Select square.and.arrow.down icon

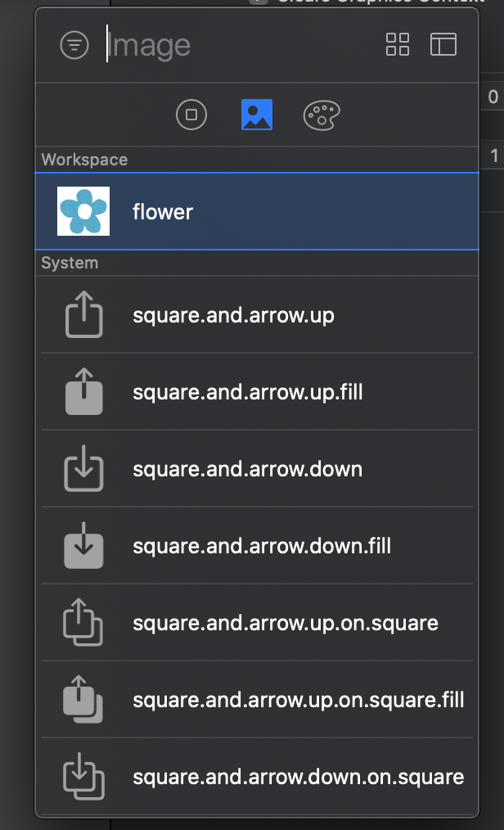[x=83, y=468]
